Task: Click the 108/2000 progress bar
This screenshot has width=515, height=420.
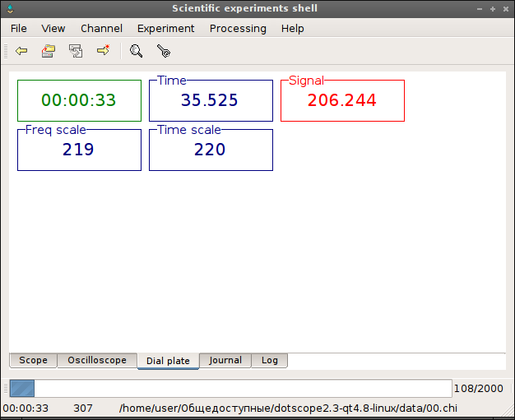Action: click(x=230, y=389)
